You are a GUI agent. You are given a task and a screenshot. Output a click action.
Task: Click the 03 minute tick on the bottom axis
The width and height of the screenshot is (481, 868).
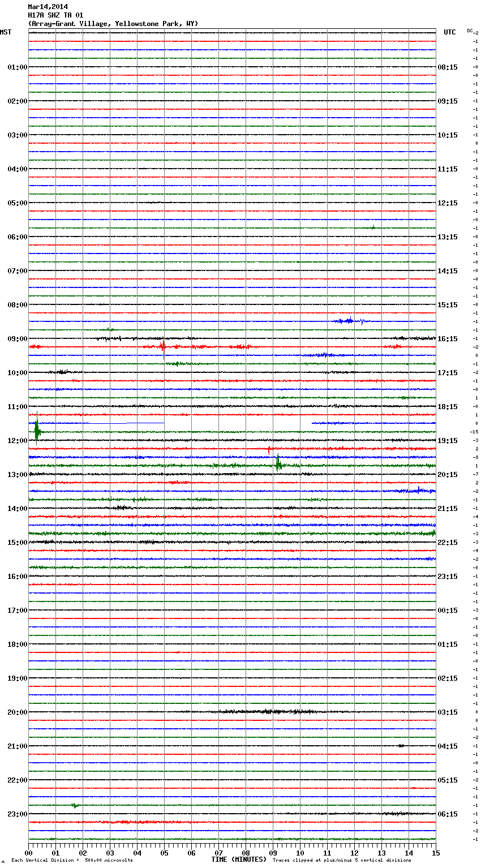110,853
